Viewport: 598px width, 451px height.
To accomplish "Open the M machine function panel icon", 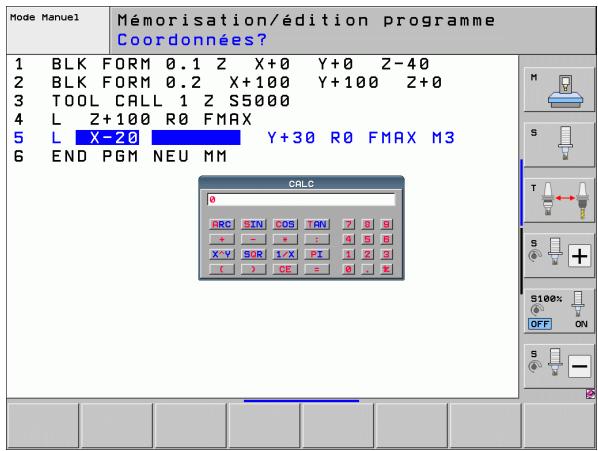I will pyautogui.click(x=559, y=89).
